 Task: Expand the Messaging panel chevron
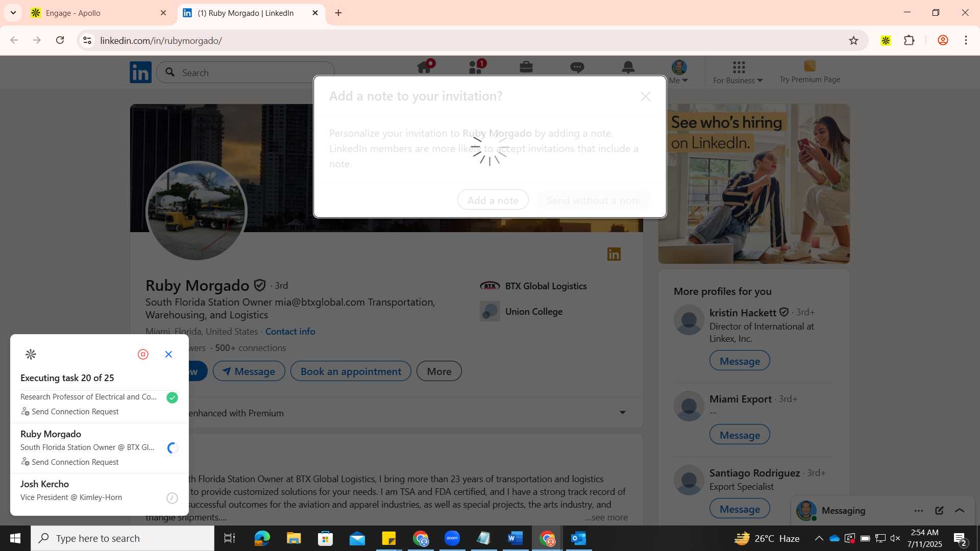(960, 510)
